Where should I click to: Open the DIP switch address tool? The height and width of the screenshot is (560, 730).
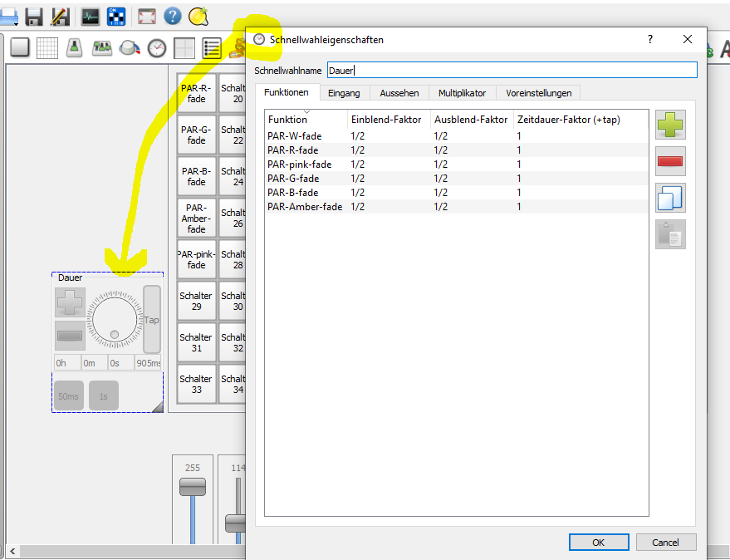pyautogui.click(x=115, y=16)
